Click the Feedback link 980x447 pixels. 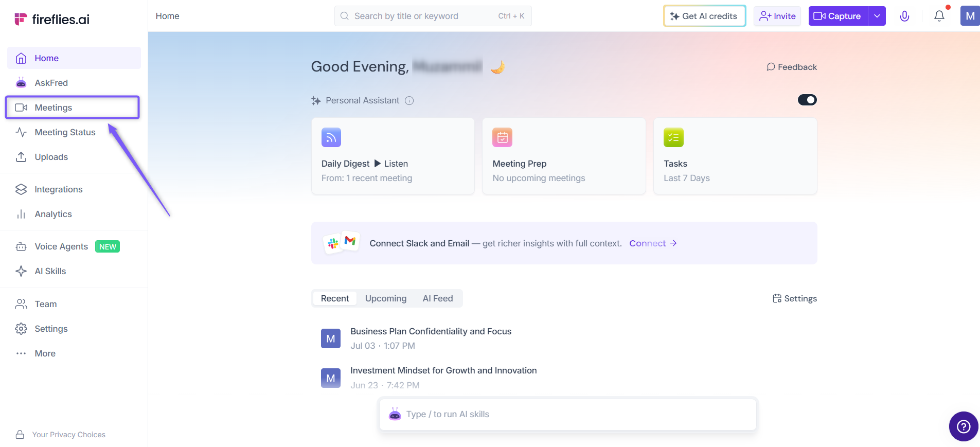tap(792, 67)
